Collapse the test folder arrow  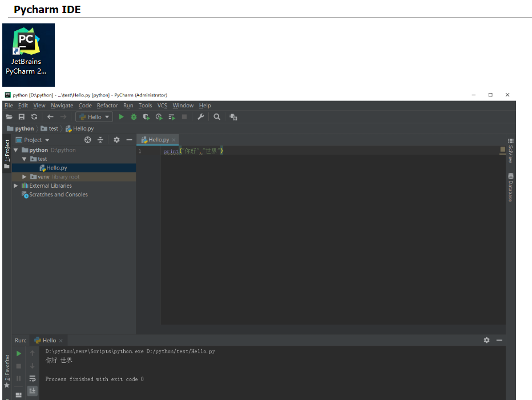[x=24, y=159]
